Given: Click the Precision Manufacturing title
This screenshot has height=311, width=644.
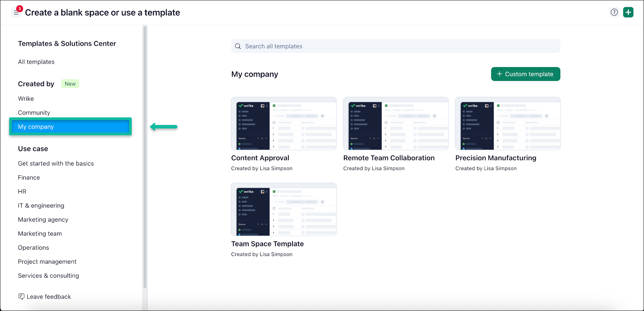Looking at the screenshot, I should (x=496, y=158).
